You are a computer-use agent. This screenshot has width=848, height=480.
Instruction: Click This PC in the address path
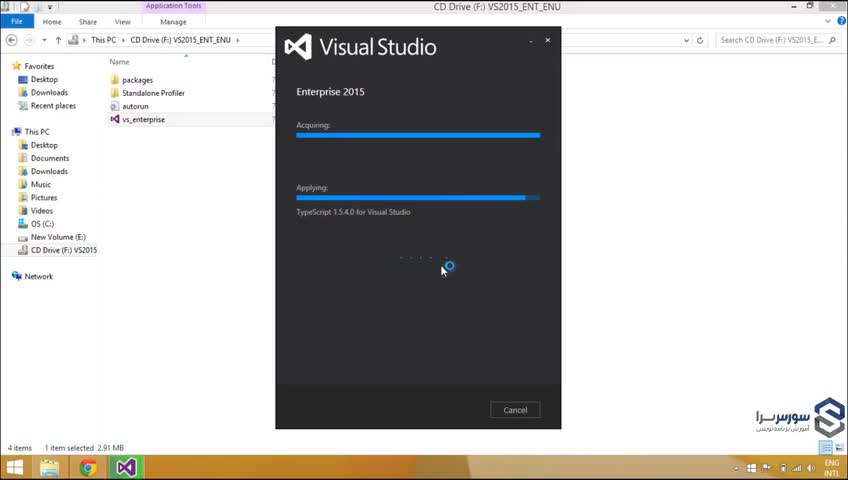pyautogui.click(x=103, y=40)
